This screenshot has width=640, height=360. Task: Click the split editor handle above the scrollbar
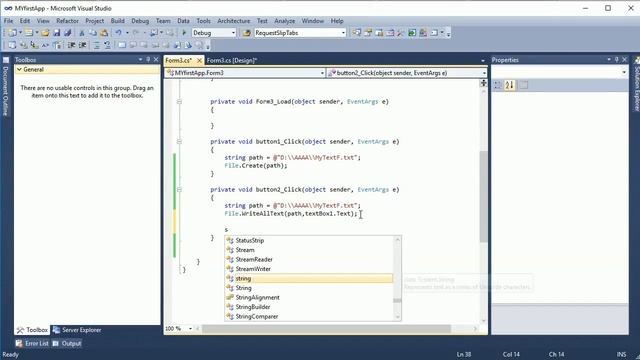tap(483, 83)
